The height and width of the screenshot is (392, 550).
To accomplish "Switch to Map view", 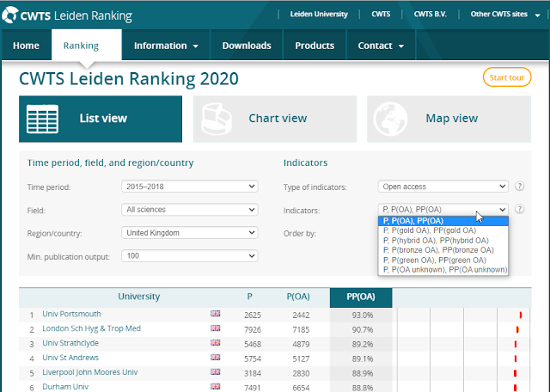I will point(449,119).
